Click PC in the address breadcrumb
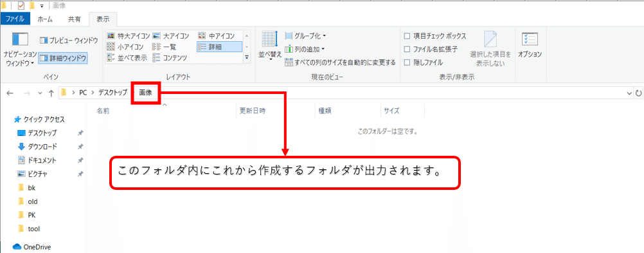Image resolution: width=644 pixels, height=253 pixels. tap(83, 93)
